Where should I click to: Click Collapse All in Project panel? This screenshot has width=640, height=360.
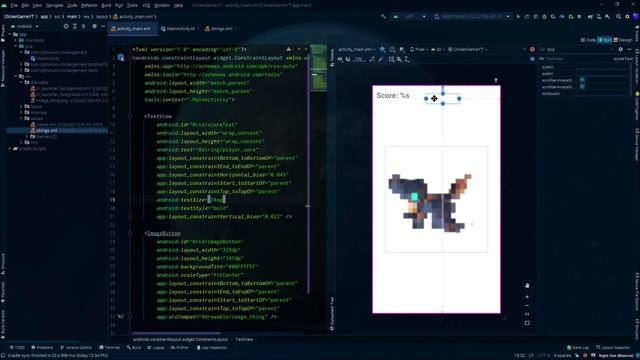[x=84, y=26]
